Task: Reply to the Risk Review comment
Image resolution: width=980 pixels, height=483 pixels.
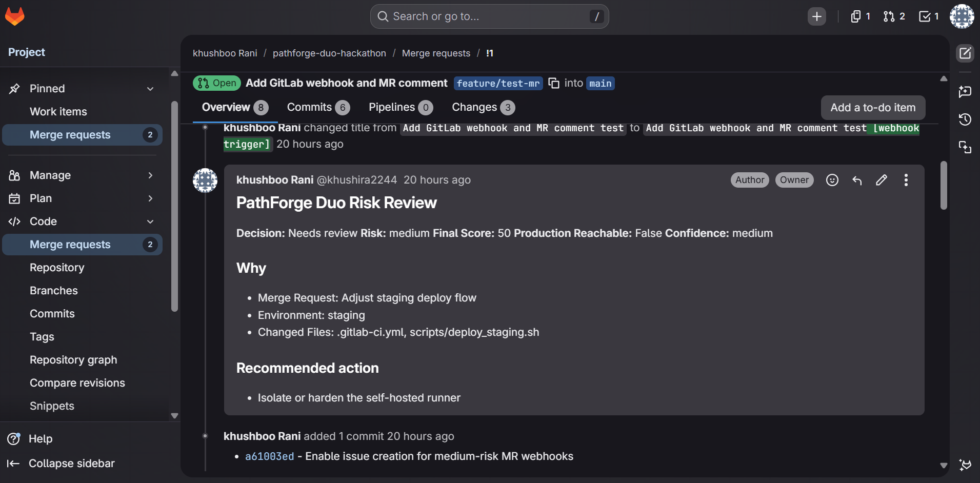Action: [857, 180]
